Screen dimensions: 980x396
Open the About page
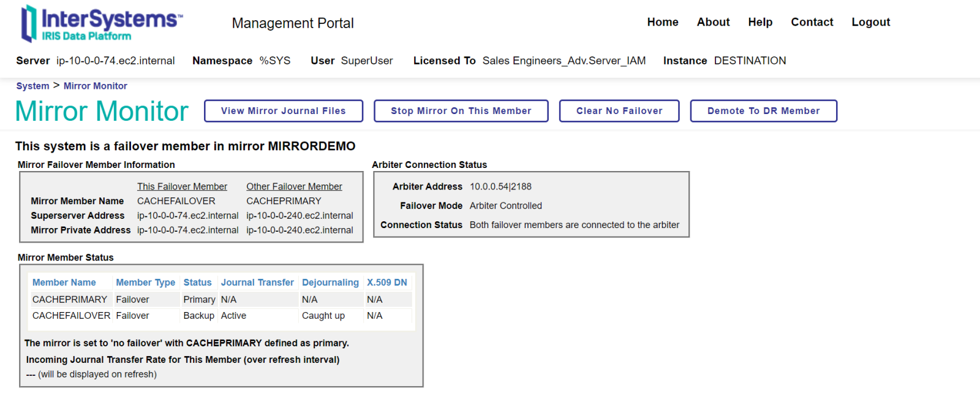tap(713, 22)
